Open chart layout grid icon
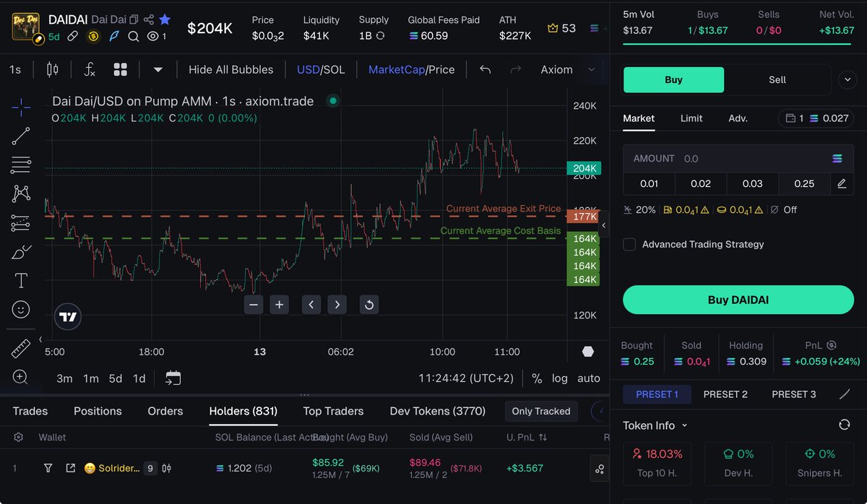 click(121, 69)
